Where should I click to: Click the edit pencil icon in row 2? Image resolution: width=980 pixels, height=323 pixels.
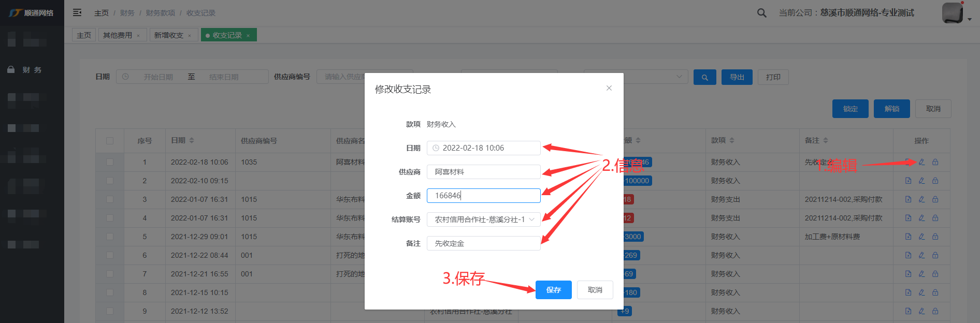click(921, 181)
